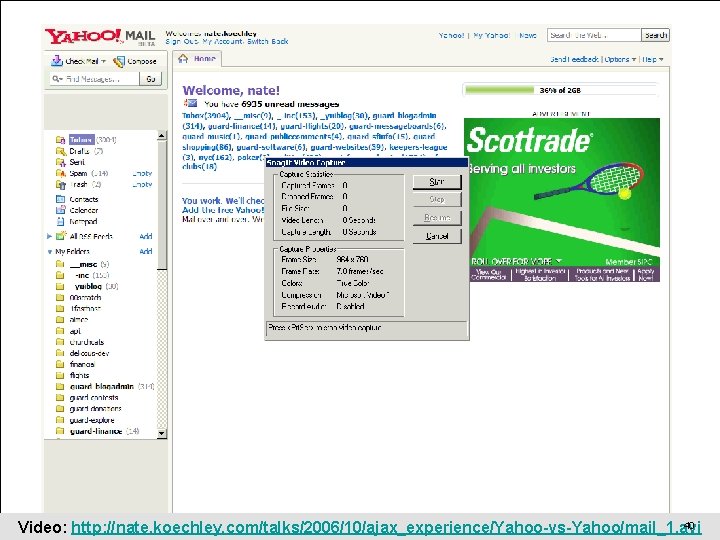Click the finance folder icon
Screen dimensions: 720x540
(x=60, y=364)
